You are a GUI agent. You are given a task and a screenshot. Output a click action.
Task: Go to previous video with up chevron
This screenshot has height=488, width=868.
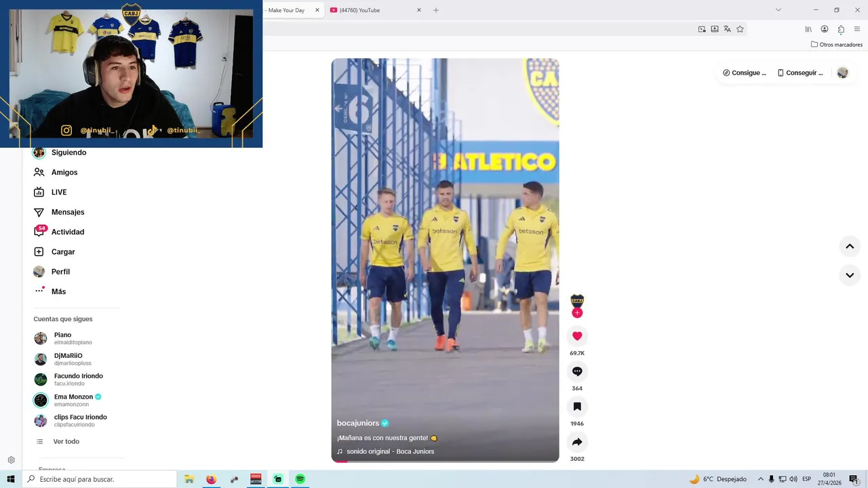(x=850, y=247)
